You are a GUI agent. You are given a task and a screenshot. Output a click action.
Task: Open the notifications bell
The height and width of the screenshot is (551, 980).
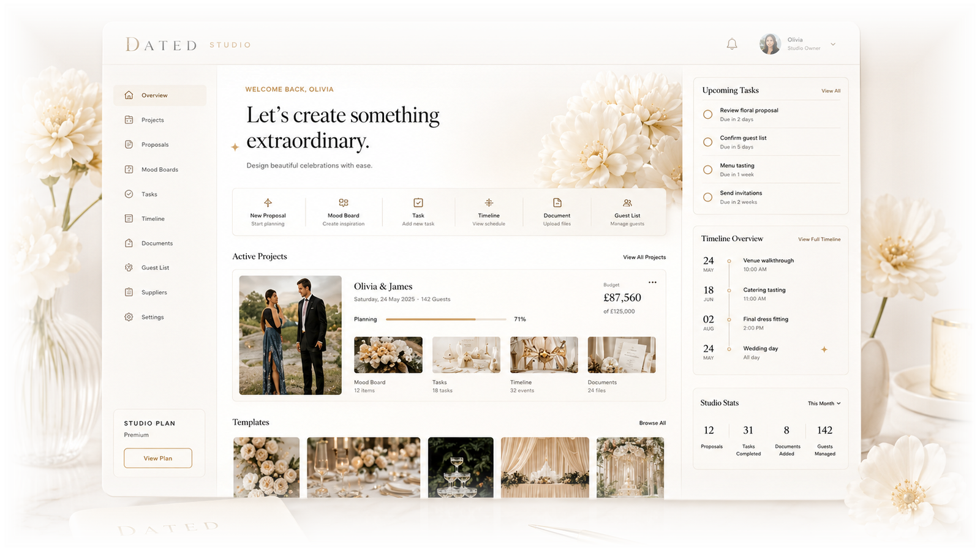(732, 44)
